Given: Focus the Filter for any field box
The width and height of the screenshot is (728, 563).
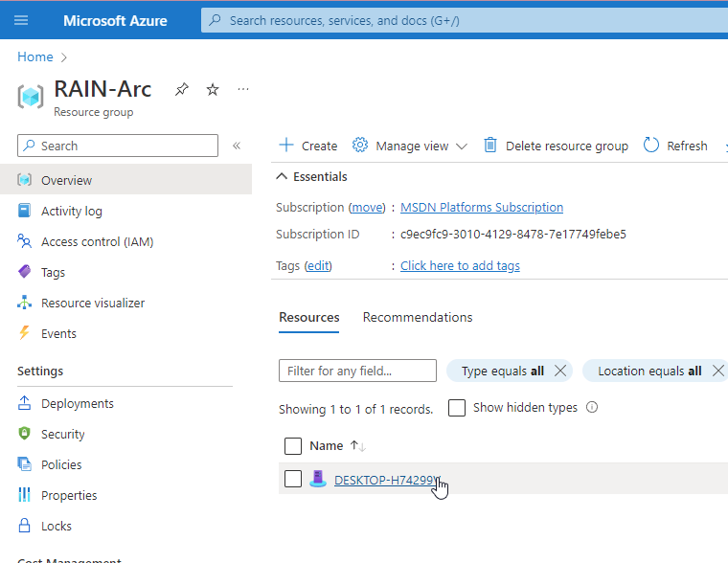Looking at the screenshot, I should (357, 371).
